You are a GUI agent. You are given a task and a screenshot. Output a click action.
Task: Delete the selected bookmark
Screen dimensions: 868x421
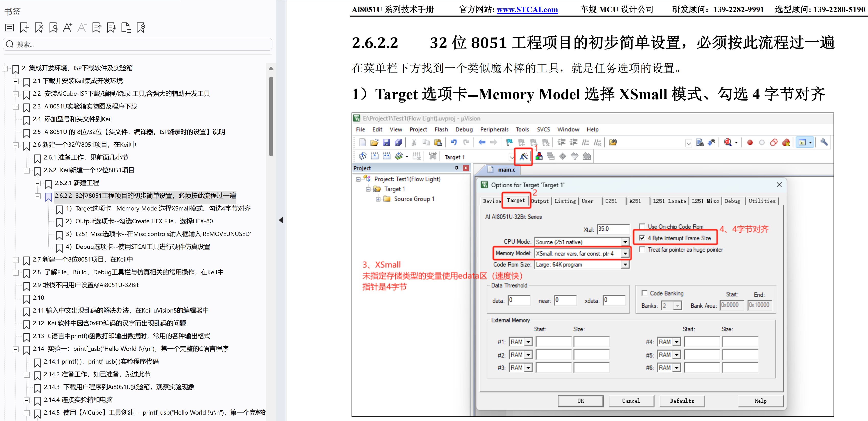39,28
